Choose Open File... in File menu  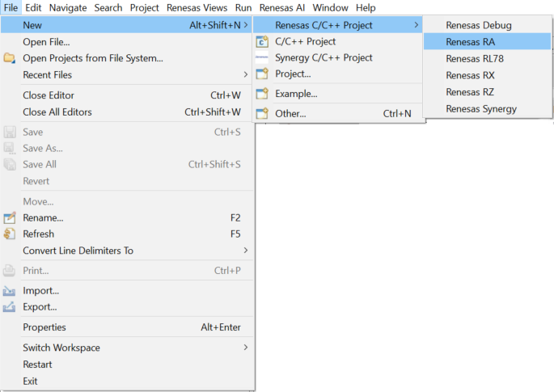[x=127, y=42]
